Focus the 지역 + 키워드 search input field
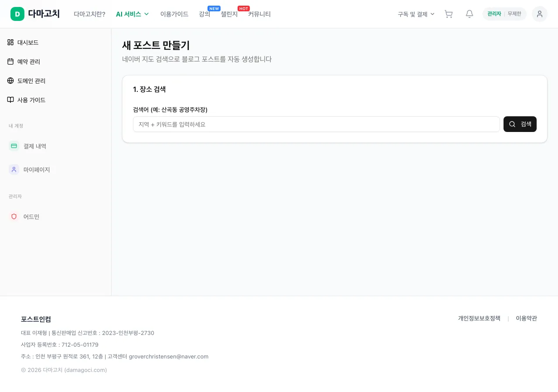This screenshot has height=392, width=558. 316,124
